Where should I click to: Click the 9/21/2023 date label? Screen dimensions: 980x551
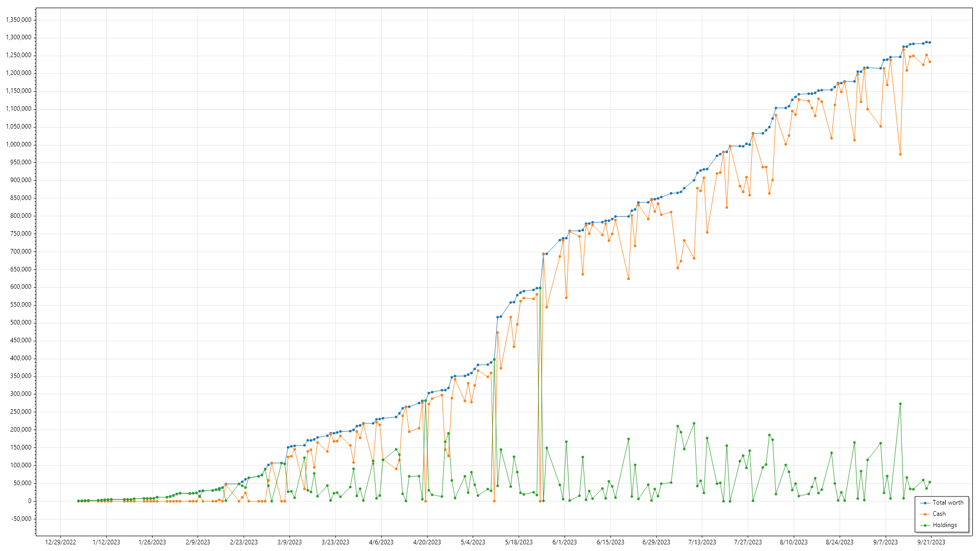932,542
